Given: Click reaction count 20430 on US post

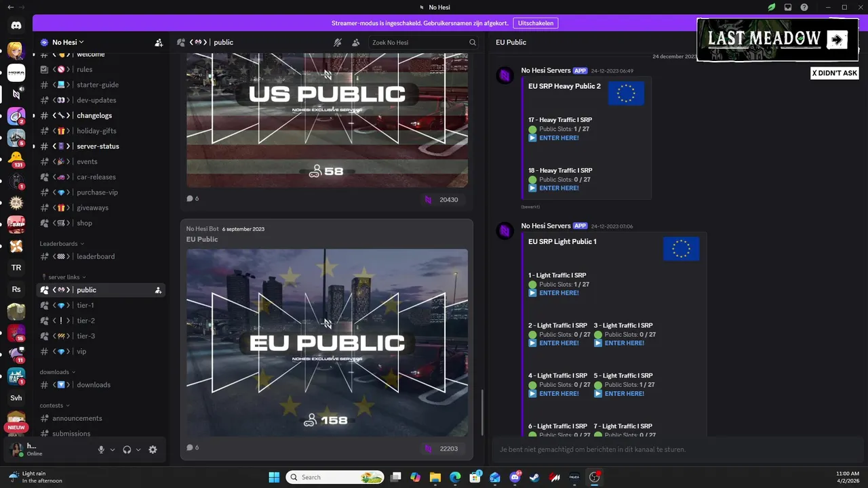Looking at the screenshot, I should (441, 200).
